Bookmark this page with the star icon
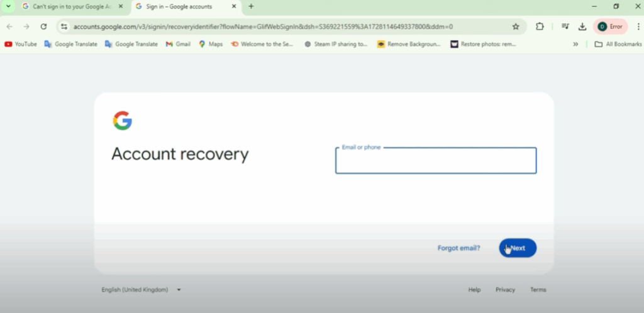 click(x=516, y=26)
